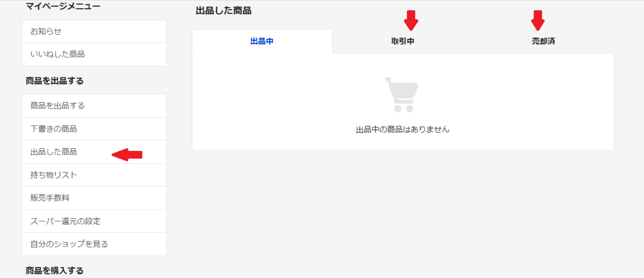Select 出品した商品 in the sidebar
Screen dimensions: 644x278
[x=94, y=152]
